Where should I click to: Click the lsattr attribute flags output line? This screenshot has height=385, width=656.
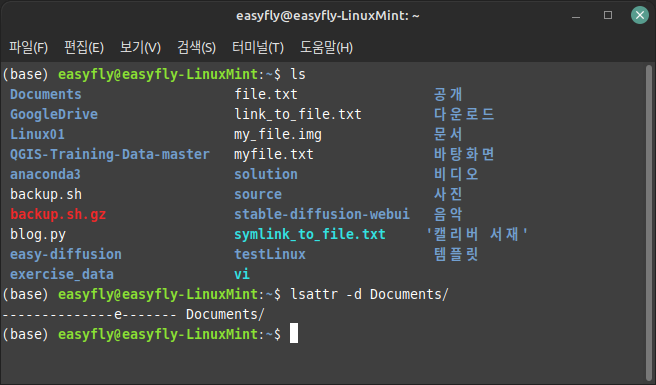(x=133, y=314)
